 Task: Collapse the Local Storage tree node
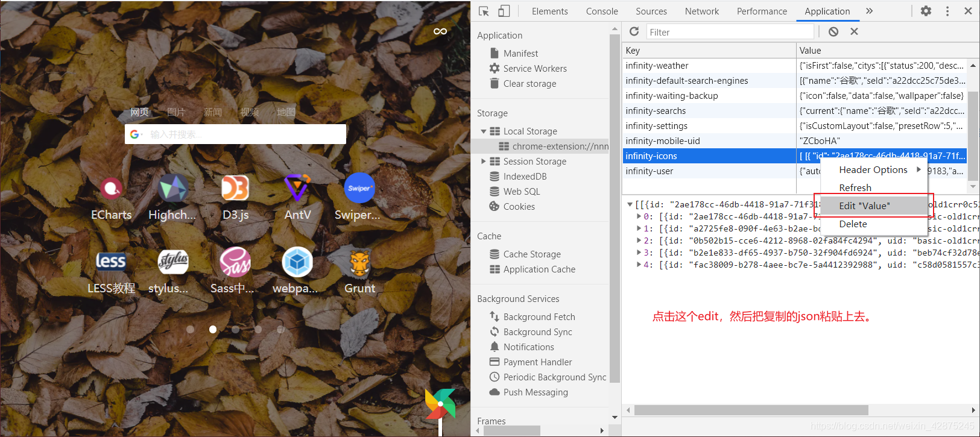(483, 131)
